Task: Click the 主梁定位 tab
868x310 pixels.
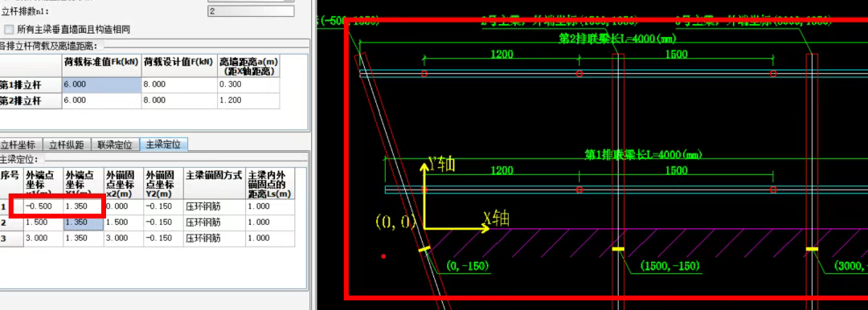Action: click(163, 145)
